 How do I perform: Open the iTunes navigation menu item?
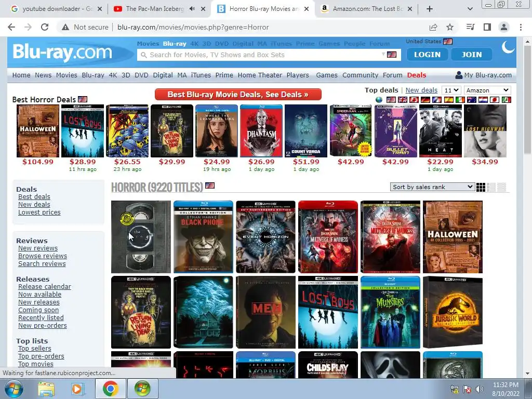pos(201,75)
